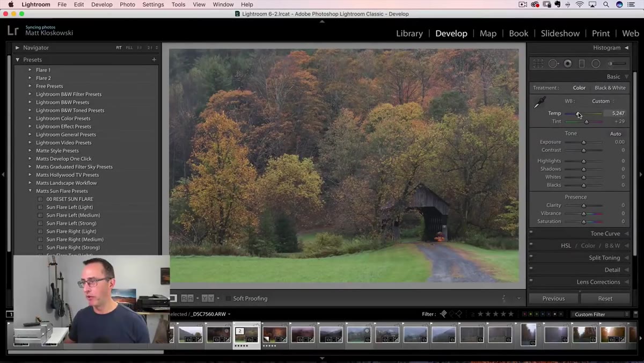Select the Spot Removal tool
Image resolution: width=644 pixels, height=363 pixels.
pos(553,63)
